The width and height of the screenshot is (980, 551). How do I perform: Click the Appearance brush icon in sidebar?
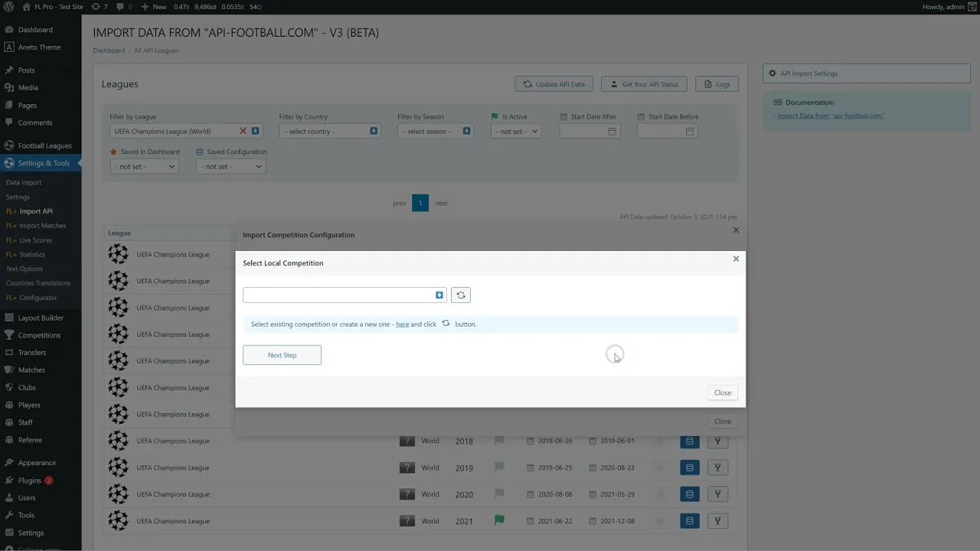click(9, 463)
